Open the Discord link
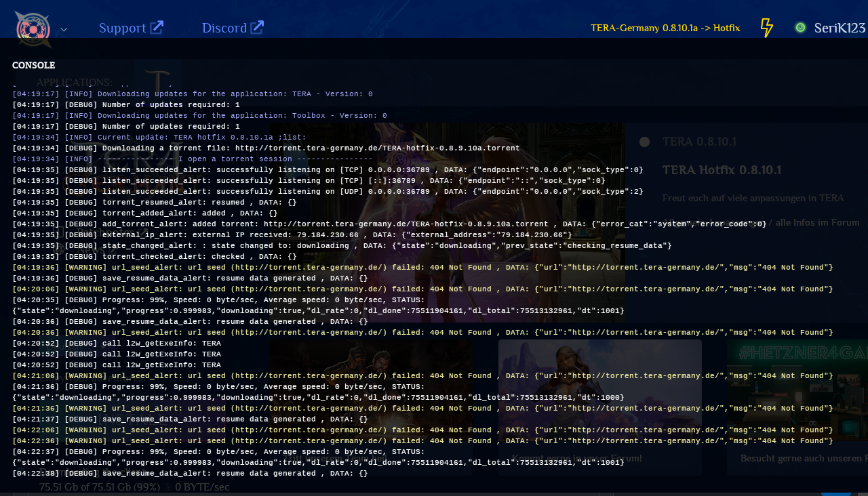 click(x=224, y=28)
